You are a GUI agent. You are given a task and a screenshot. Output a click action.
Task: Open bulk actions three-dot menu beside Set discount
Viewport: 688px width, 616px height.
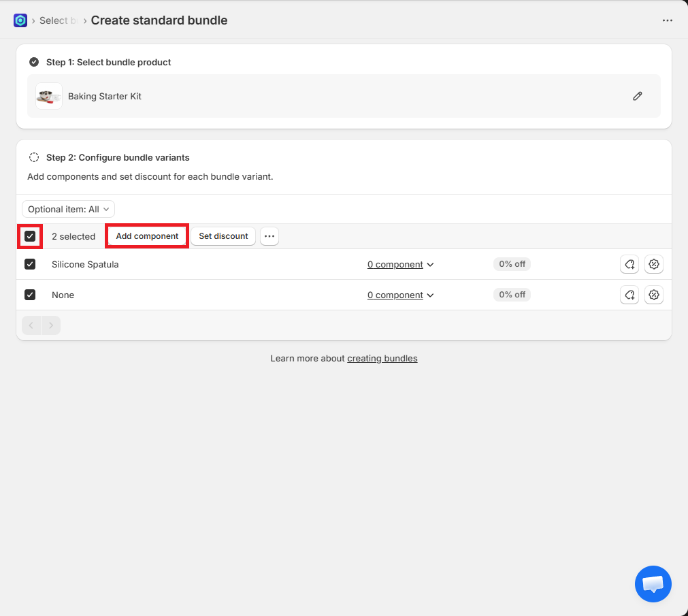[269, 236]
